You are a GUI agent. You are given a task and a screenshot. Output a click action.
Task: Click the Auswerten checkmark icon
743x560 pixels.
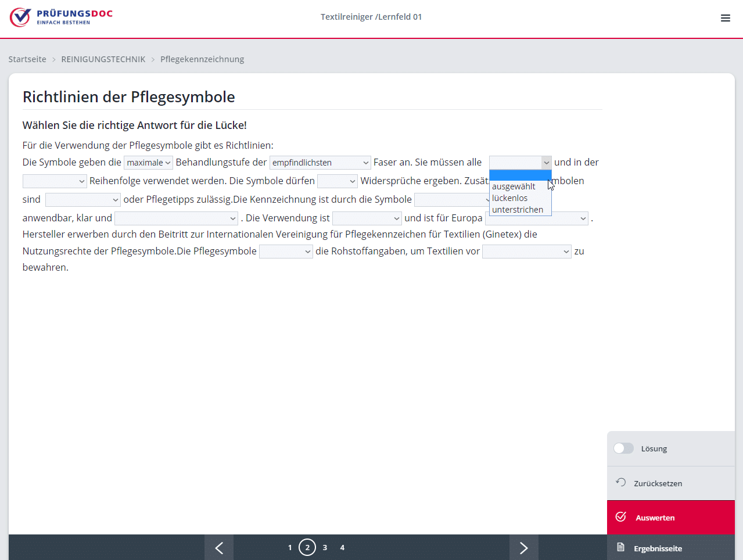pyautogui.click(x=621, y=517)
